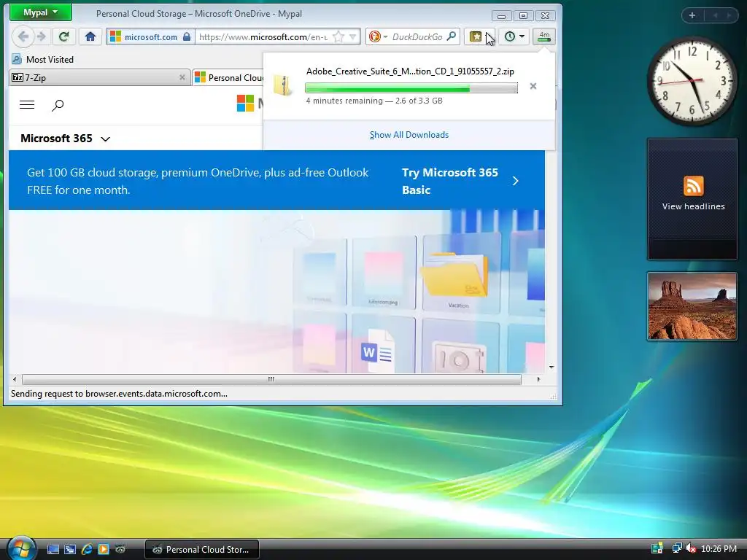Open the address bar history dropdown arrow
This screenshot has width=747, height=560.
pos(352,36)
